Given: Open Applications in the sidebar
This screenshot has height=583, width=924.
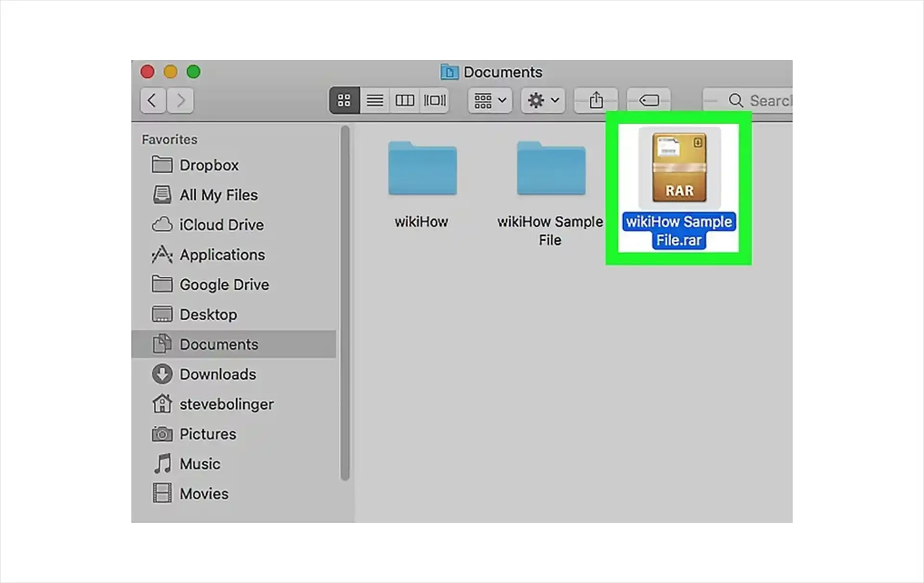Looking at the screenshot, I should [233, 254].
